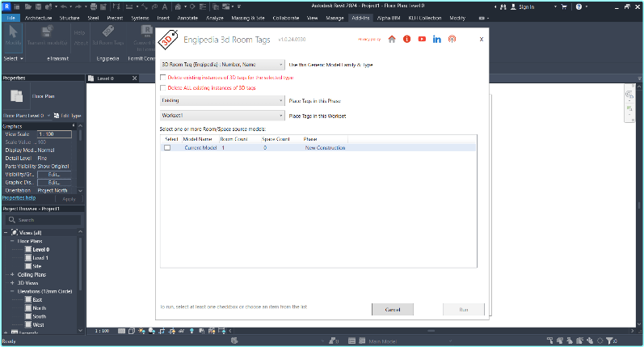Collapse the Views (all) tree node
This screenshot has width=644, height=347.
pyautogui.click(x=6, y=233)
